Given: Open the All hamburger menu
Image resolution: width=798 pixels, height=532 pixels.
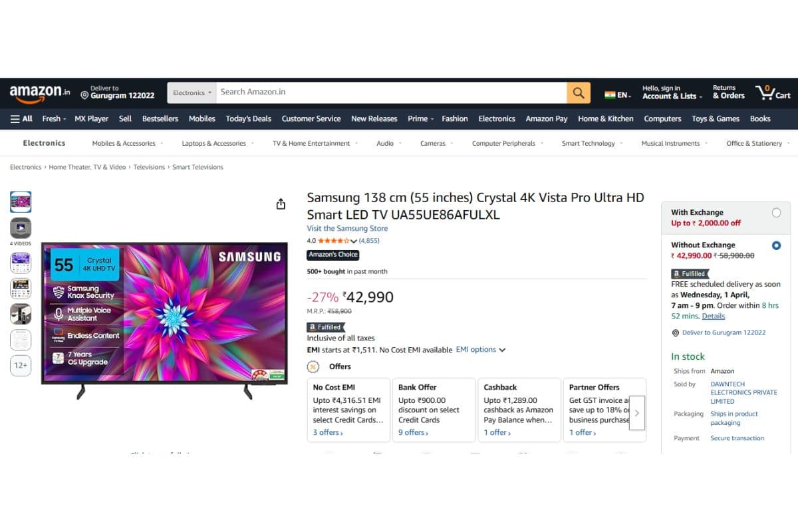Looking at the screenshot, I should [21, 118].
